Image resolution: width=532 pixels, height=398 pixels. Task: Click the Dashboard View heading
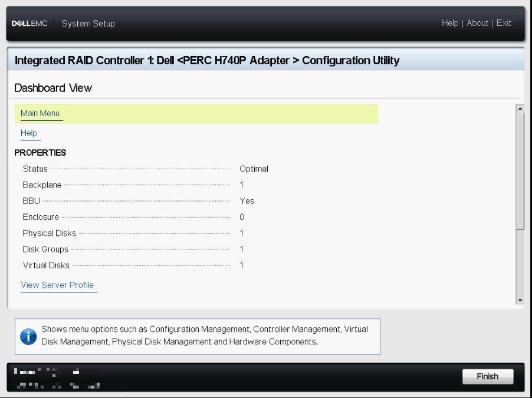(x=53, y=88)
